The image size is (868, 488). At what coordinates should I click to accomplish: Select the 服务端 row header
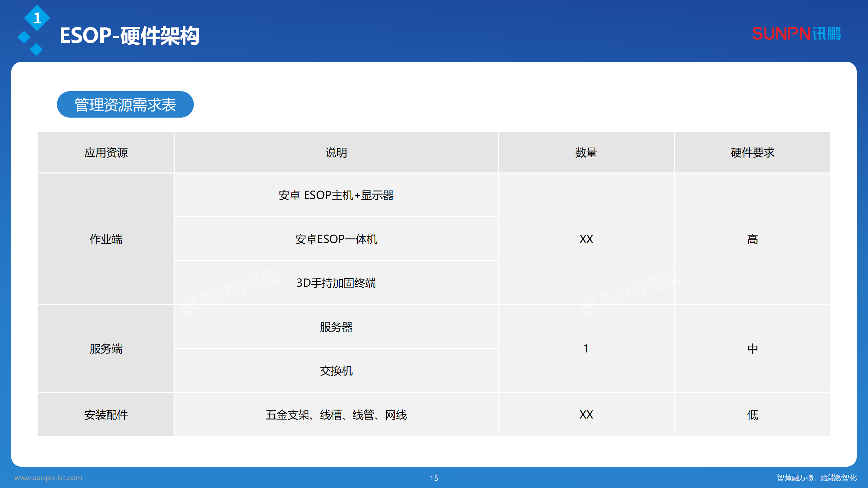coord(106,348)
